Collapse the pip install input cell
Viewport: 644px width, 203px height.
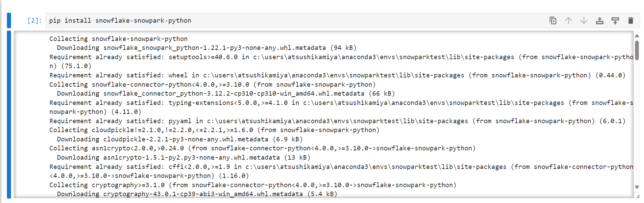pos(9,20)
